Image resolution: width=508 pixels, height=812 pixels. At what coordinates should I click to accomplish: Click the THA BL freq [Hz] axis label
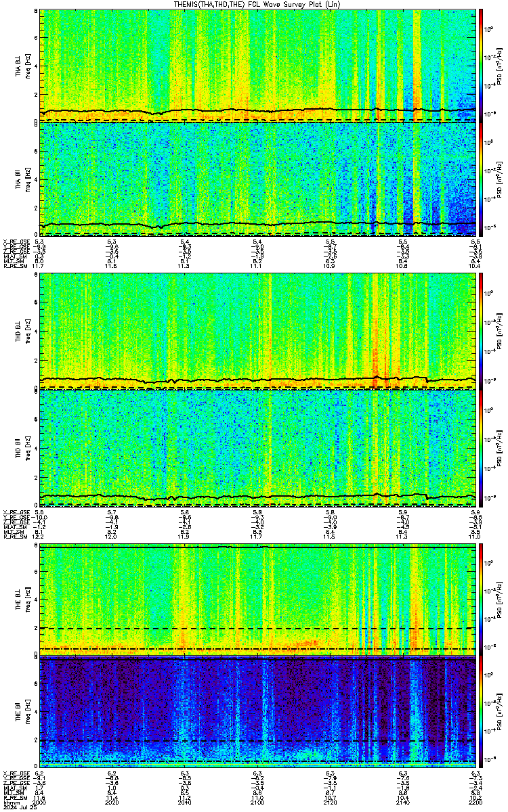pos(27,65)
